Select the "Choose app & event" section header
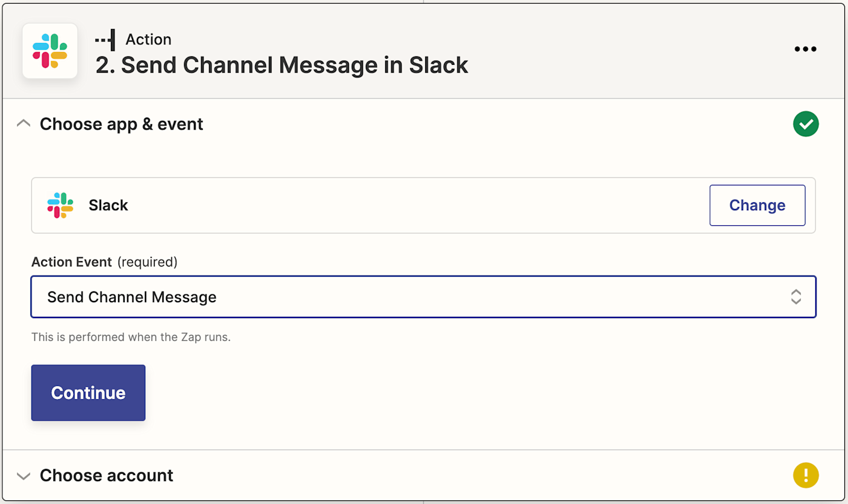The image size is (848, 504). [121, 124]
